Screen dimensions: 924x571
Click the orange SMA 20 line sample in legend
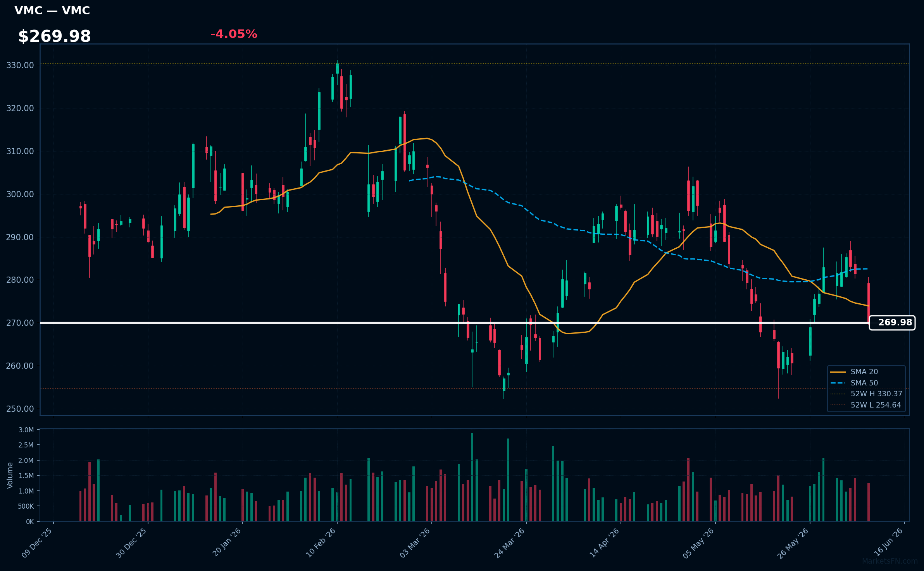(838, 372)
